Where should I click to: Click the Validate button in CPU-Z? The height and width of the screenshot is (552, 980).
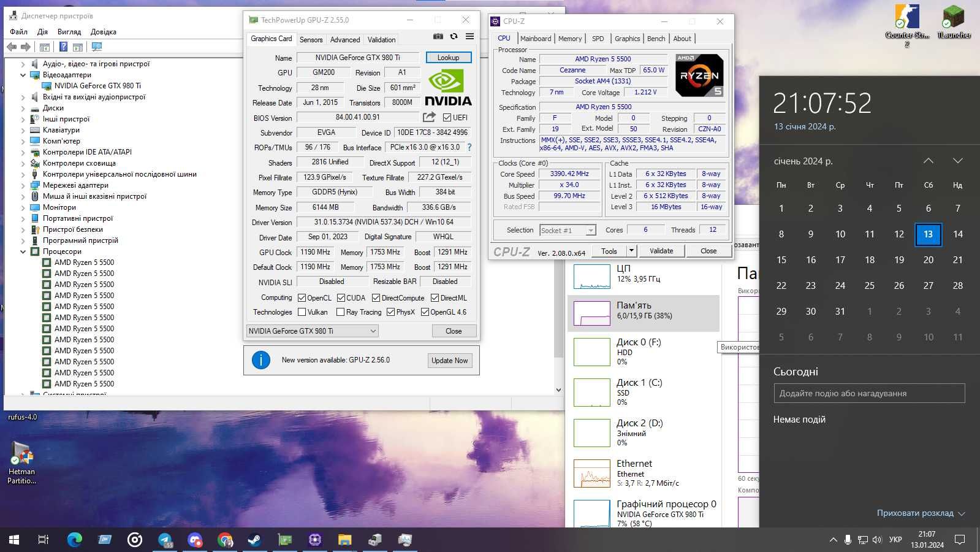click(x=661, y=251)
